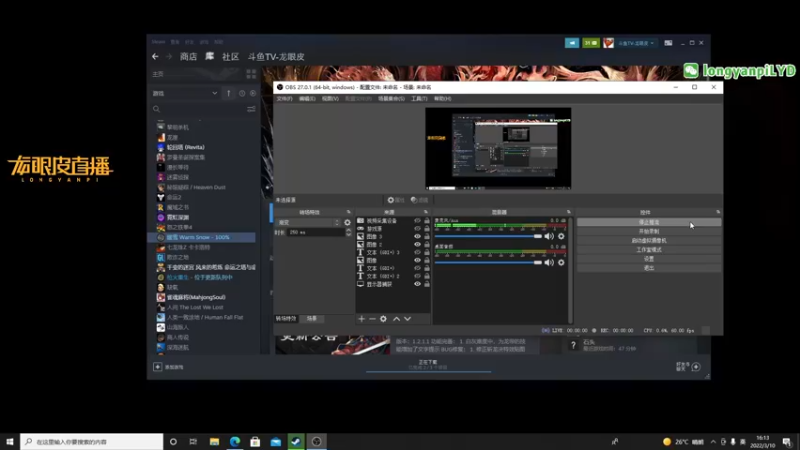Open Microsoft Edge from the taskbar
The height and width of the screenshot is (450, 800).
235,441
